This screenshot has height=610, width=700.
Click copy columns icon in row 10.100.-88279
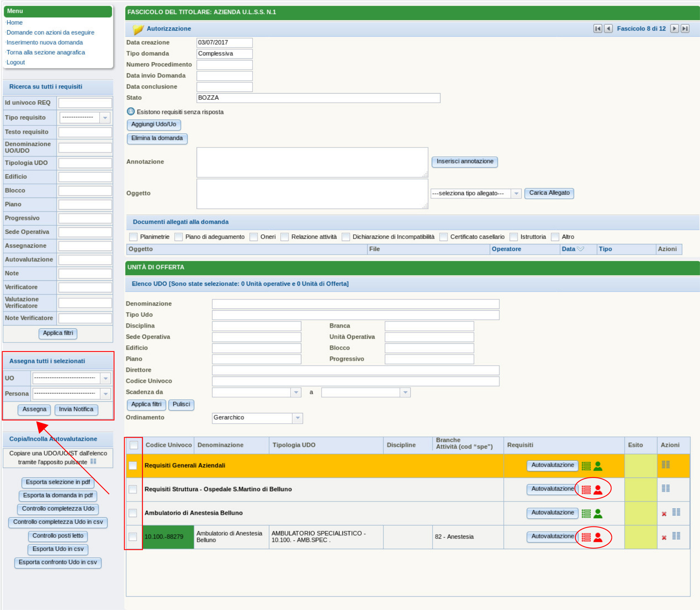click(x=676, y=536)
